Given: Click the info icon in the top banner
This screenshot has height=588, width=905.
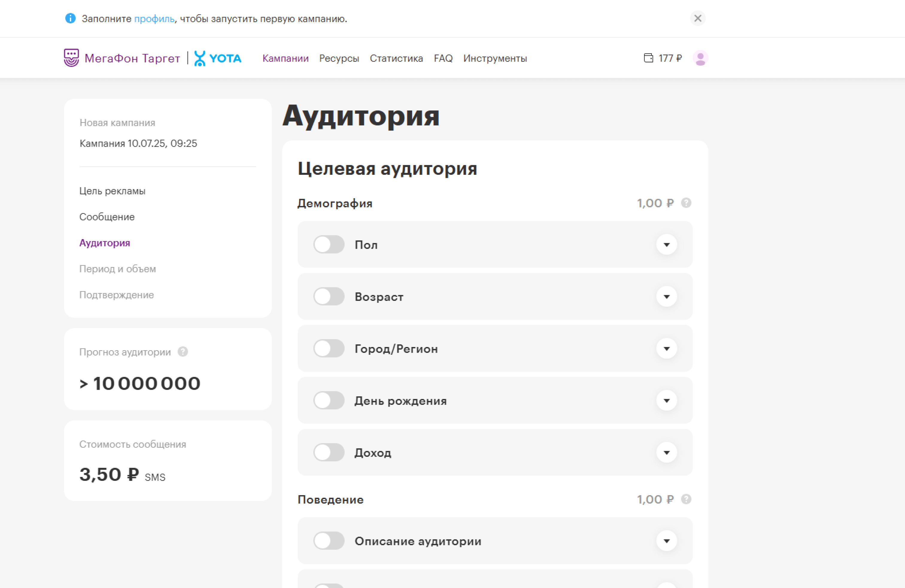Looking at the screenshot, I should [x=70, y=19].
